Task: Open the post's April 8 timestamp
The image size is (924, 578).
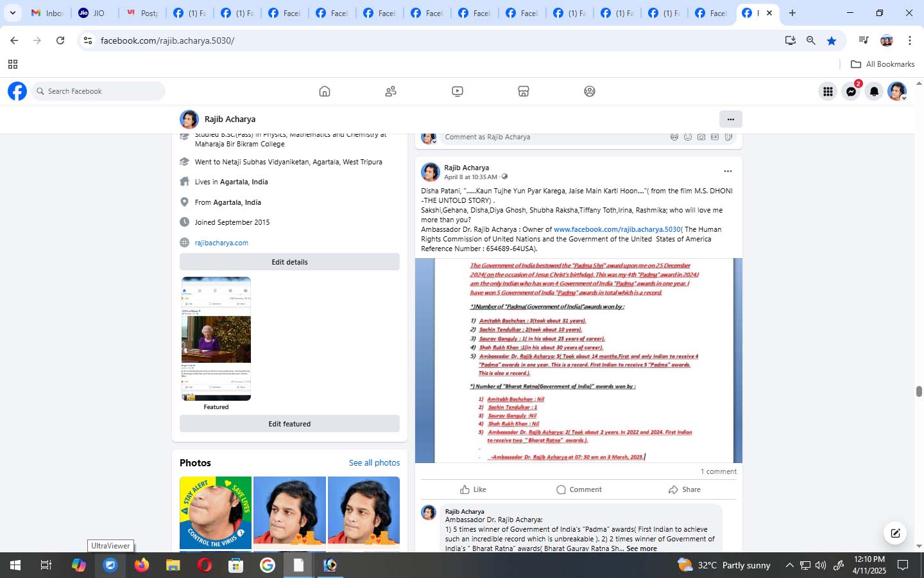Action: click(470, 177)
